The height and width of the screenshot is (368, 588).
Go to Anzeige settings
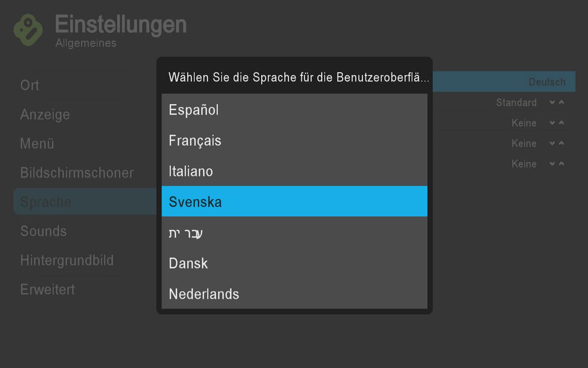tap(45, 115)
